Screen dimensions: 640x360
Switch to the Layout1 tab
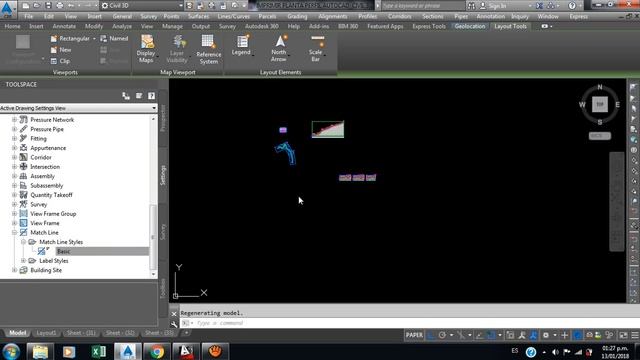click(46, 333)
